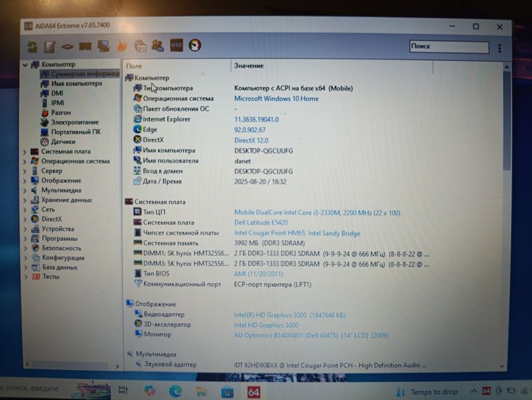This screenshot has width=532, height=400.
Task: Open the Intel Cougar Point HM65 chipset link
Action: pos(297,233)
